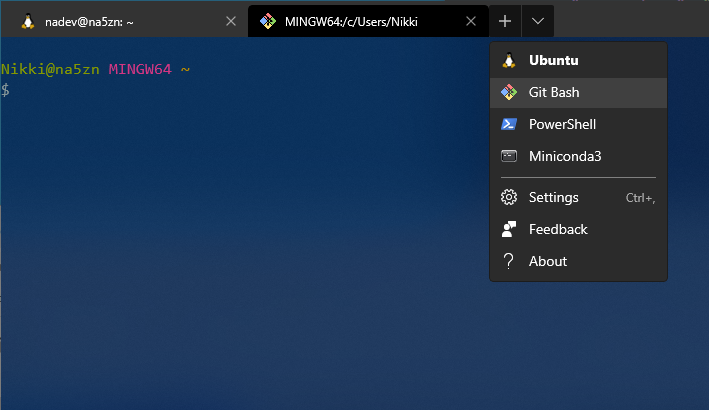The image size is (709, 410).
Task: Click the About question mark icon
Action: tap(509, 261)
